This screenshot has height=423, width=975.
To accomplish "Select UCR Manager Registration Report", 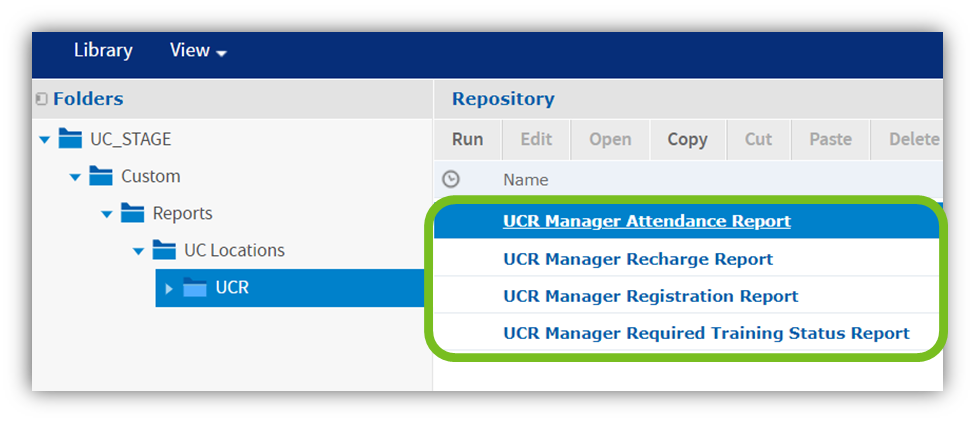I will [650, 296].
